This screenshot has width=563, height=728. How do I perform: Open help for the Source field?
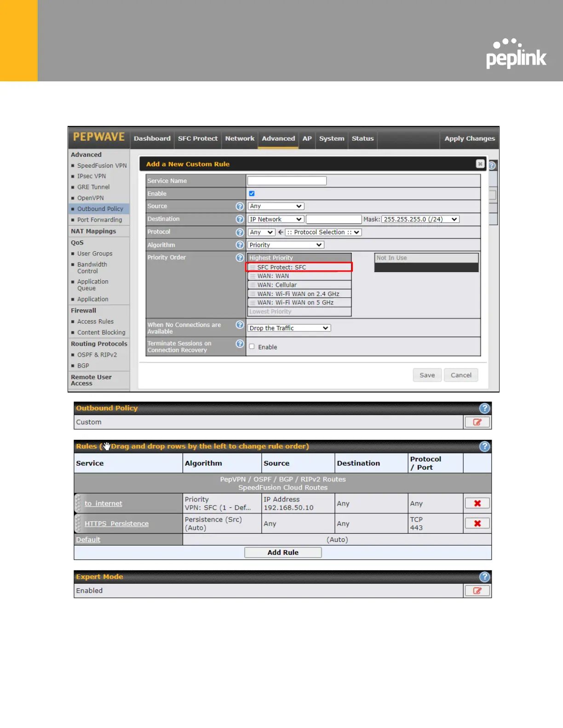[x=240, y=206]
